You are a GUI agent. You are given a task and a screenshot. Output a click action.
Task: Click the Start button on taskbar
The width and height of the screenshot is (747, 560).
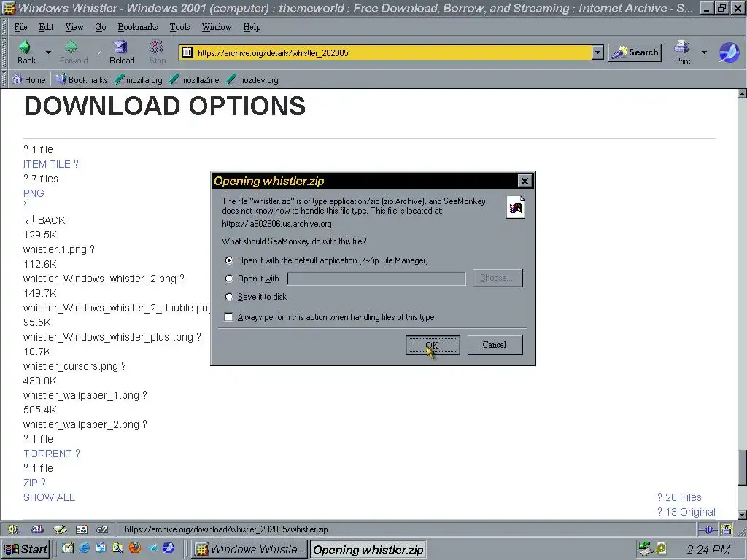click(x=26, y=549)
